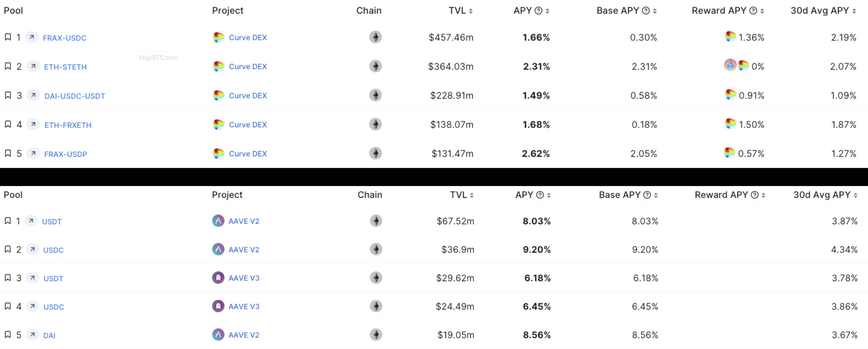
Task: Open external link arrow for DAI-USDC-USDT
Action: (x=33, y=95)
